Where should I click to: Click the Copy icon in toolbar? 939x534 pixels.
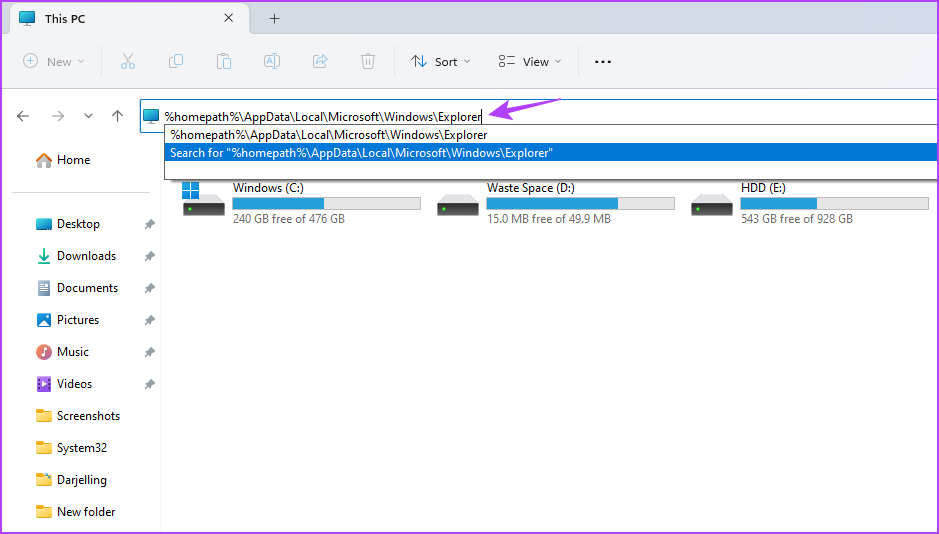click(175, 61)
